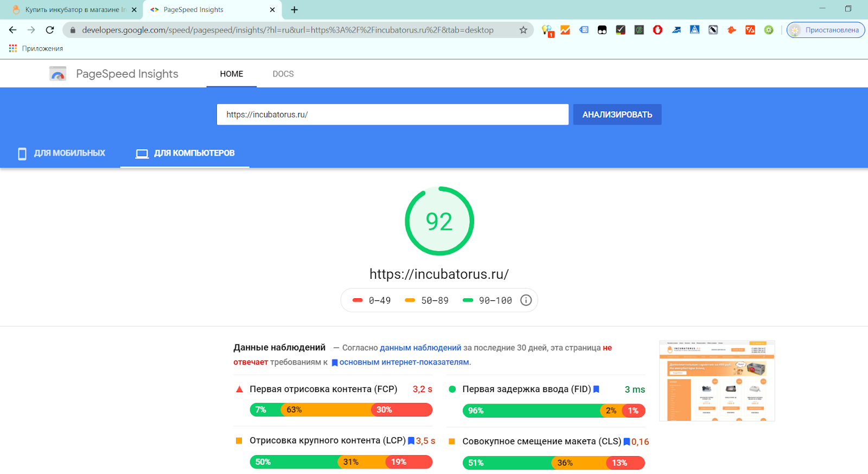868x474 pixels.
Task: Click the Данные наблюдений heading
Action: (279, 347)
